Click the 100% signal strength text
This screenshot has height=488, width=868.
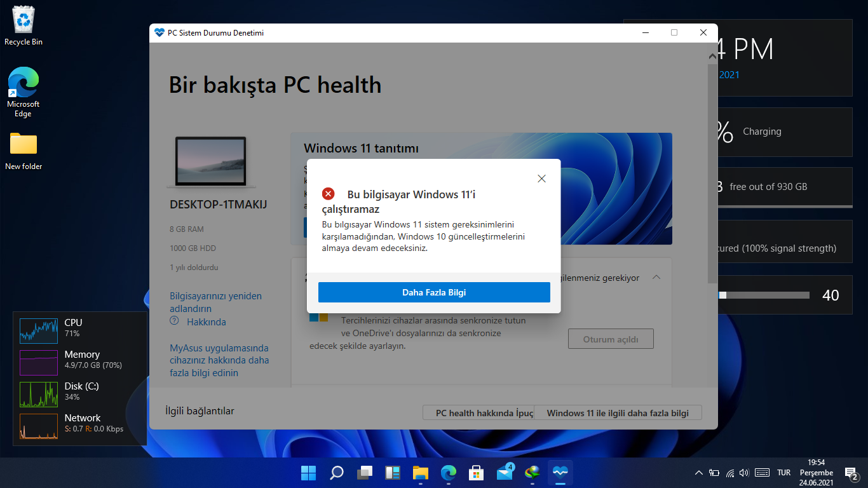tap(789, 248)
